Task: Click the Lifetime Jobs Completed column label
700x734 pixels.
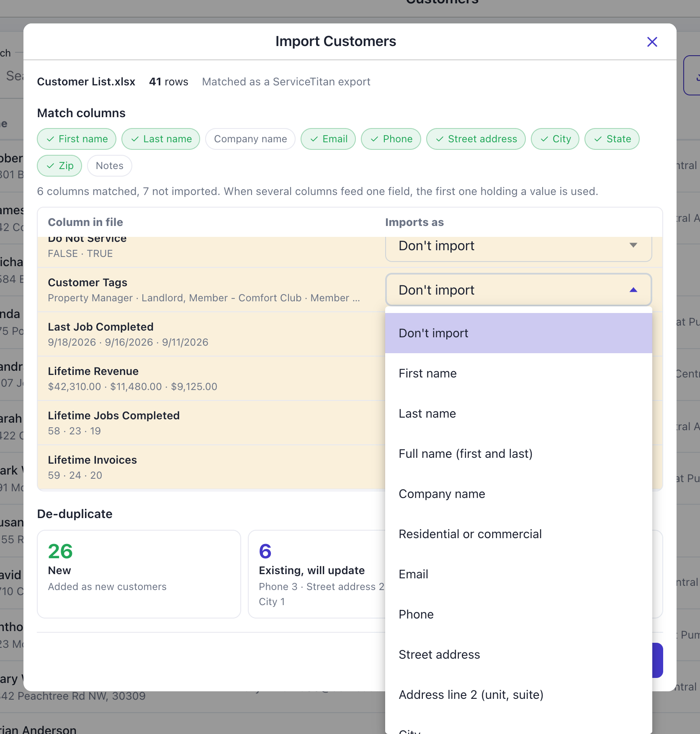Action: (113, 416)
